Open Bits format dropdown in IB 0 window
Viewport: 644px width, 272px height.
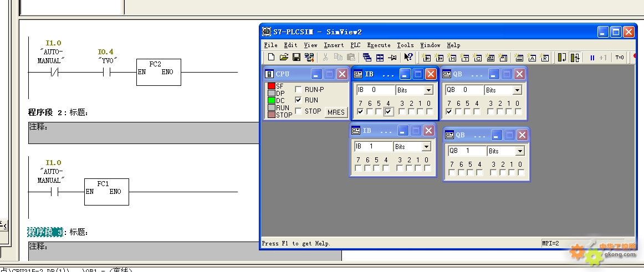point(429,90)
